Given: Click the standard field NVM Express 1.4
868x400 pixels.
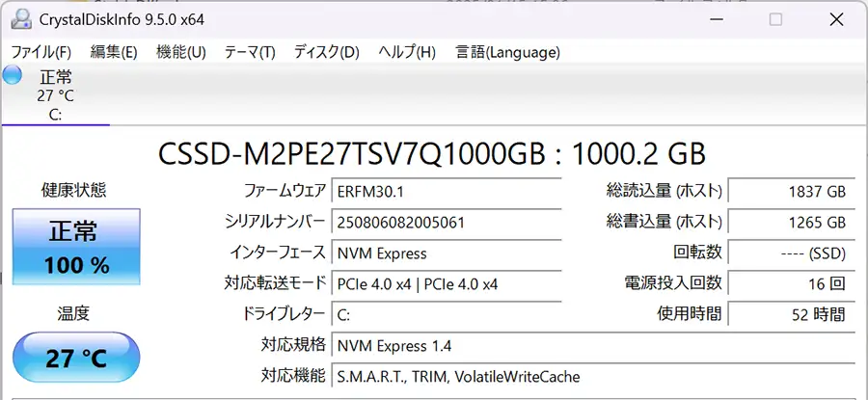Looking at the screenshot, I should pos(593,346).
